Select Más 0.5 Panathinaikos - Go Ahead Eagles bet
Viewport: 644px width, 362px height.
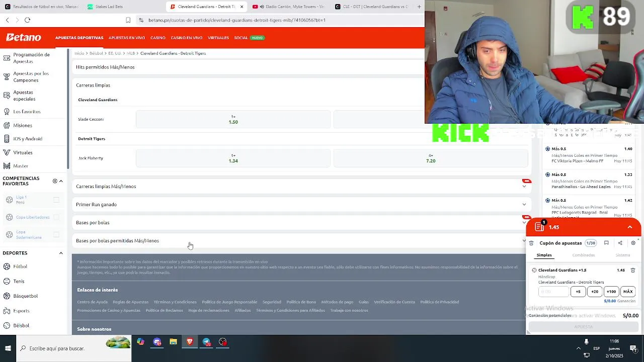589,180
